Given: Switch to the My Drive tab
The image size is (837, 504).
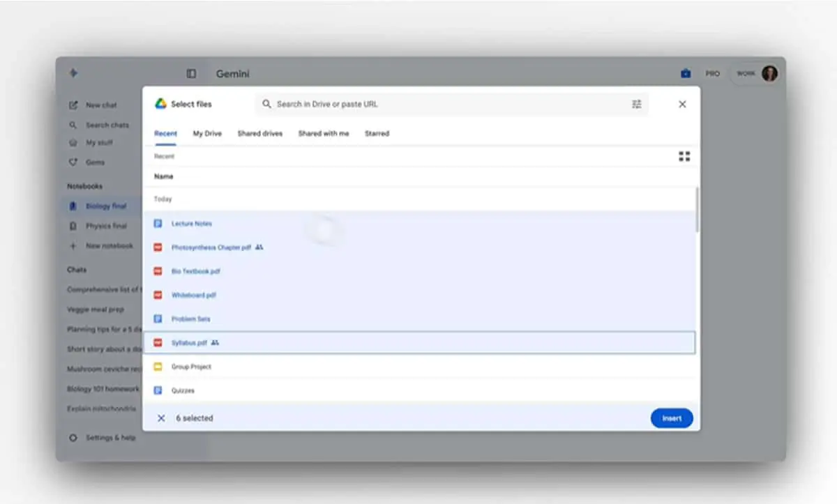Looking at the screenshot, I should [207, 134].
